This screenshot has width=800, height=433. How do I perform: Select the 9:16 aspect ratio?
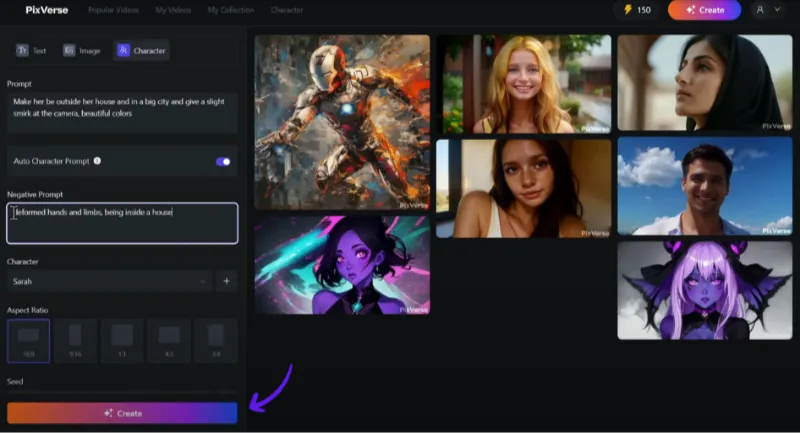(75, 341)
